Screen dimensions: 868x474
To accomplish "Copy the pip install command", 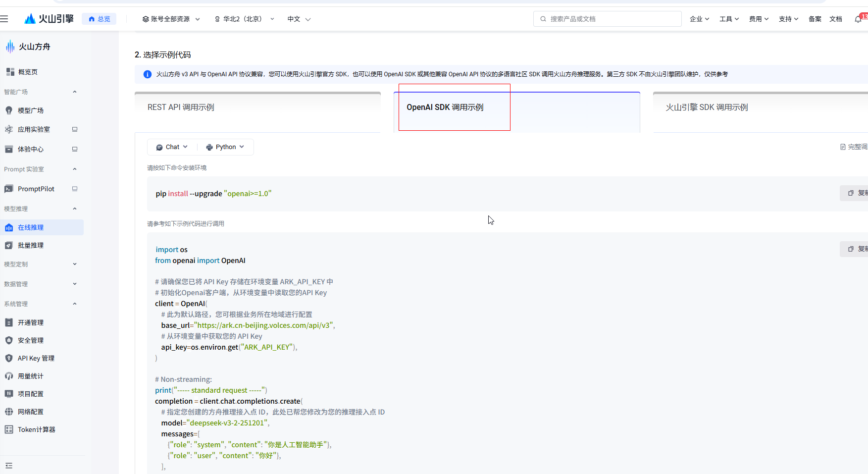I will [855, 193].
